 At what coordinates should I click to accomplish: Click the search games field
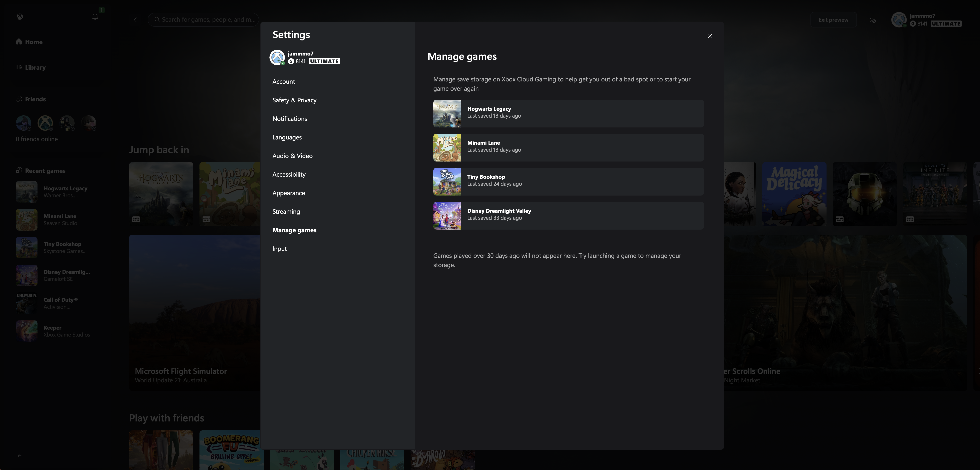pos(203,19)
